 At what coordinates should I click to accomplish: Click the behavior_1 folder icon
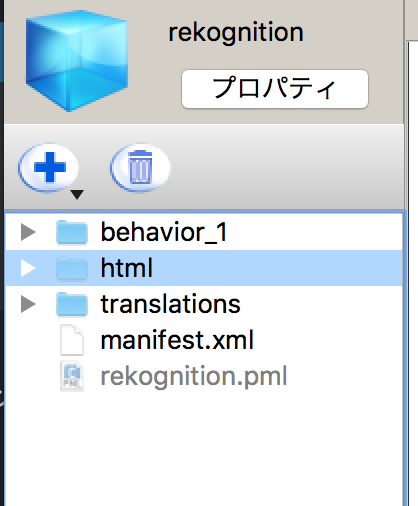tap(72, 232)
